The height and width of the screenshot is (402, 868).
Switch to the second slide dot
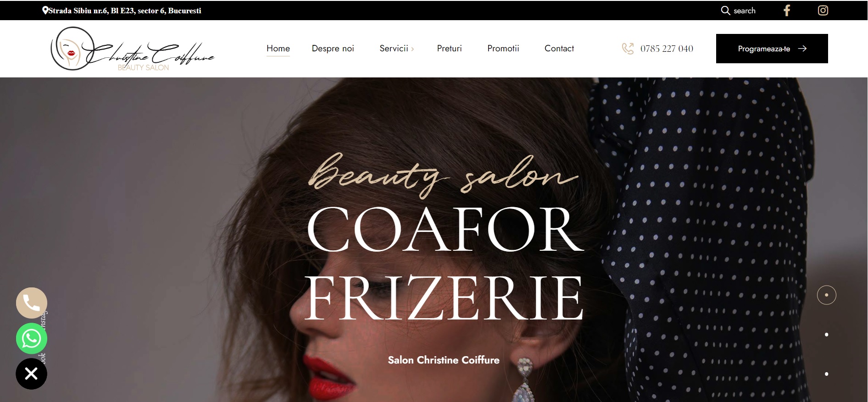[x=827, y=335]
